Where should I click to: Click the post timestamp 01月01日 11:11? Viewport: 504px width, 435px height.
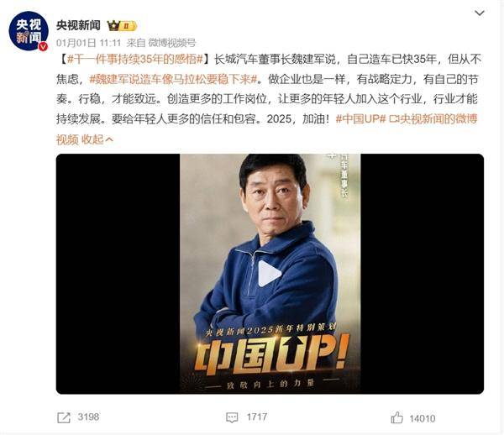(89, 43)
